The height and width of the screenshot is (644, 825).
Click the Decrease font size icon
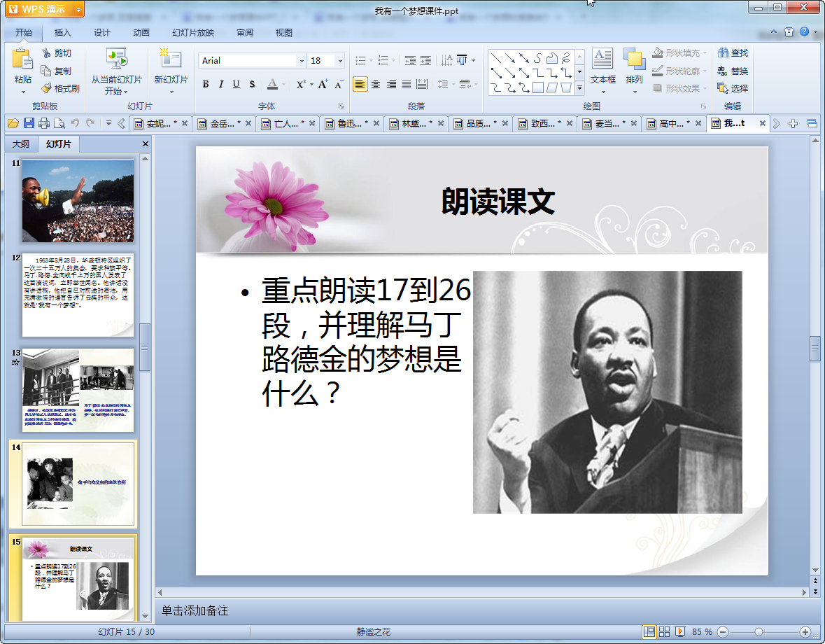(338, 84)
